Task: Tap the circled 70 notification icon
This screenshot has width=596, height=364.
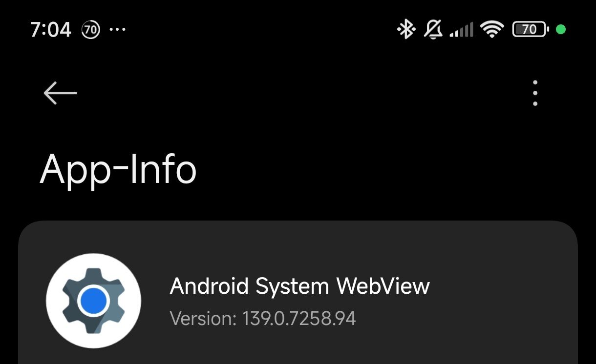Action: point(90,30)
